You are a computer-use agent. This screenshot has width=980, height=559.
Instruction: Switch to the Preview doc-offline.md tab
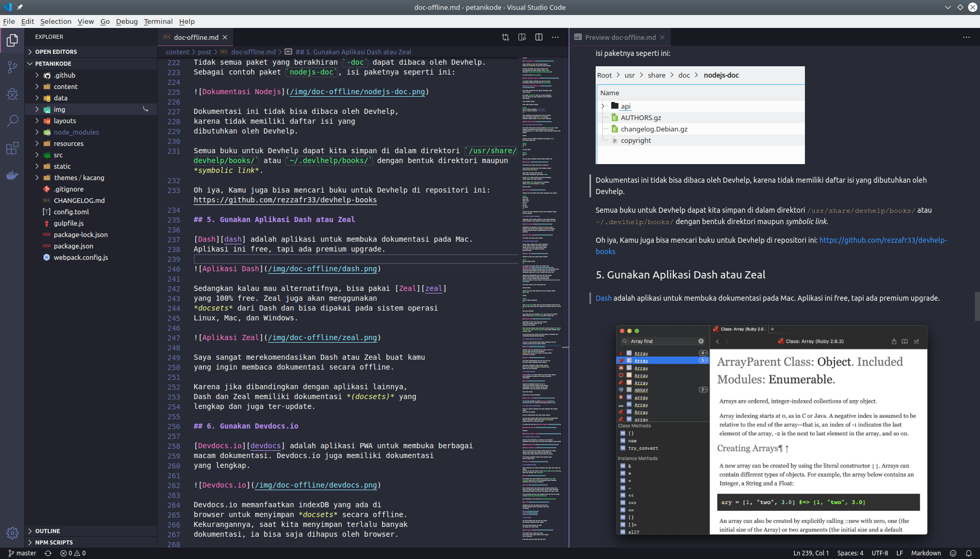coord(619,37)
